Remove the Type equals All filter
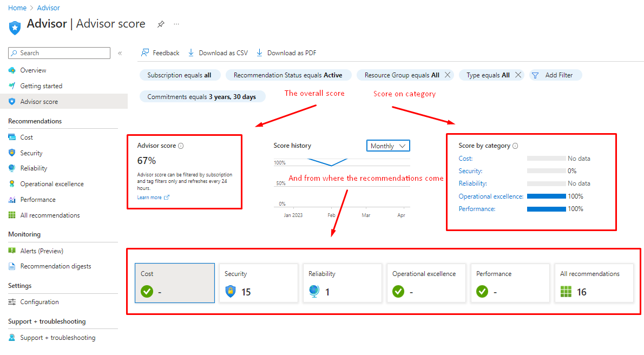This screenshot has height=355, width=644. pyautogui.click(x=518, y=75)
